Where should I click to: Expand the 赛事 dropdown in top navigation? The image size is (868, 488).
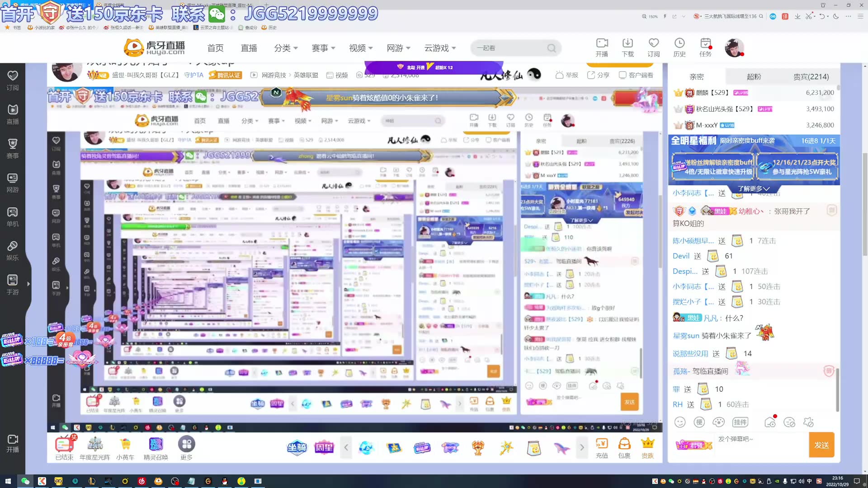(x=323, y=48)
